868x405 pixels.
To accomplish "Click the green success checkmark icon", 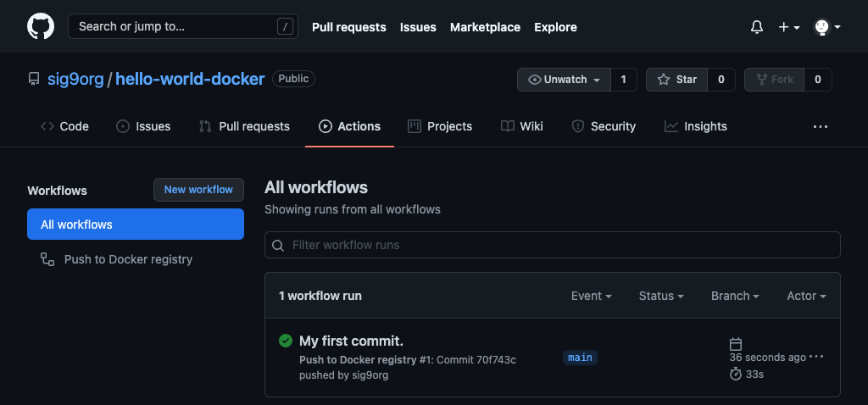I will click(x=285, y=341).
